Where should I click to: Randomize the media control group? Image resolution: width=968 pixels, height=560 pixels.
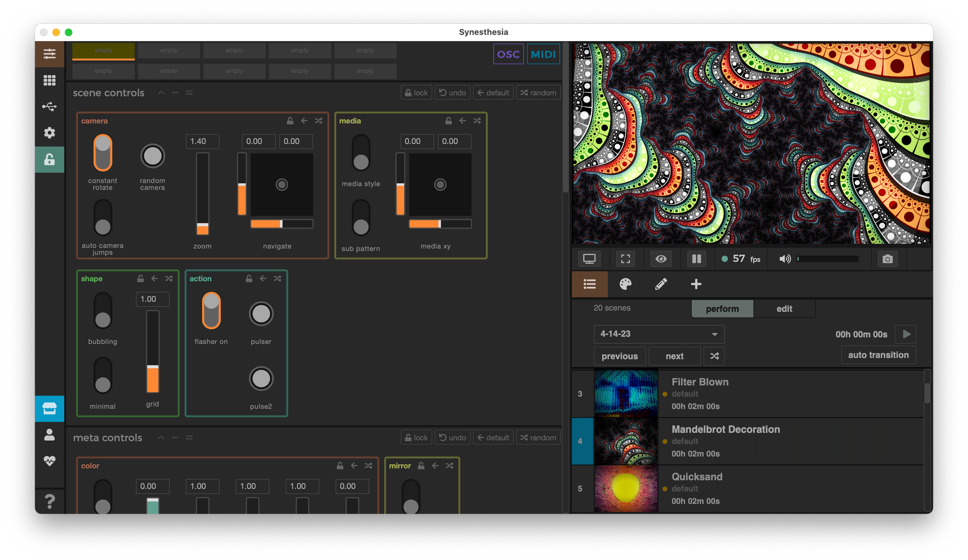coord(477,121)
